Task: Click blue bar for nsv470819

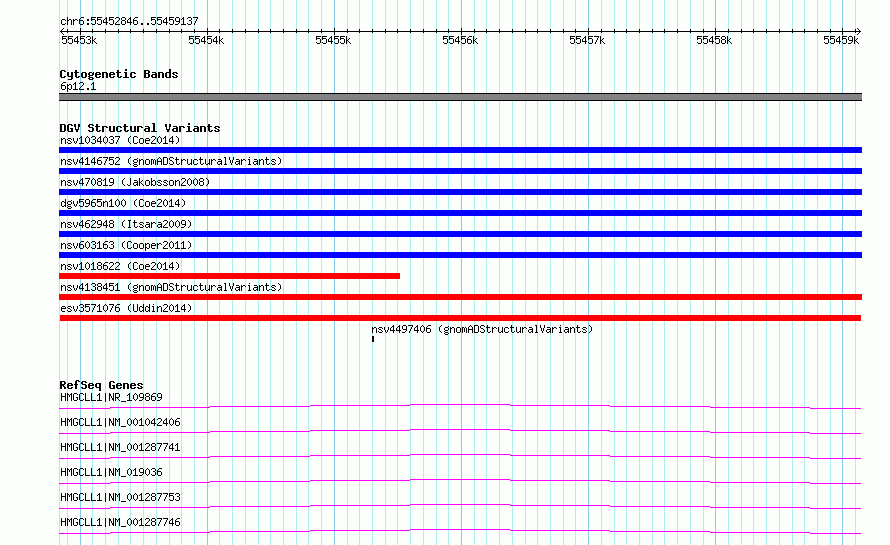Action: point(460,192)
